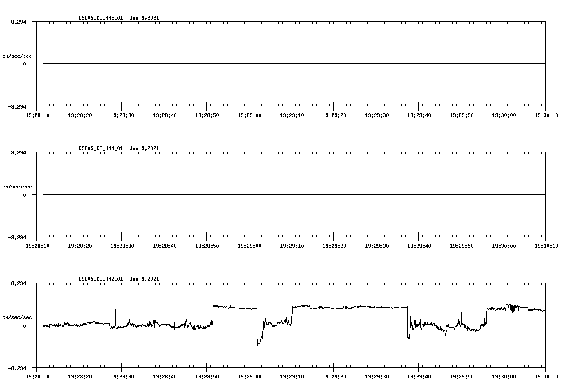Click the QSD05_CI_HNN_01 plot title

click(x=119, y=148)
